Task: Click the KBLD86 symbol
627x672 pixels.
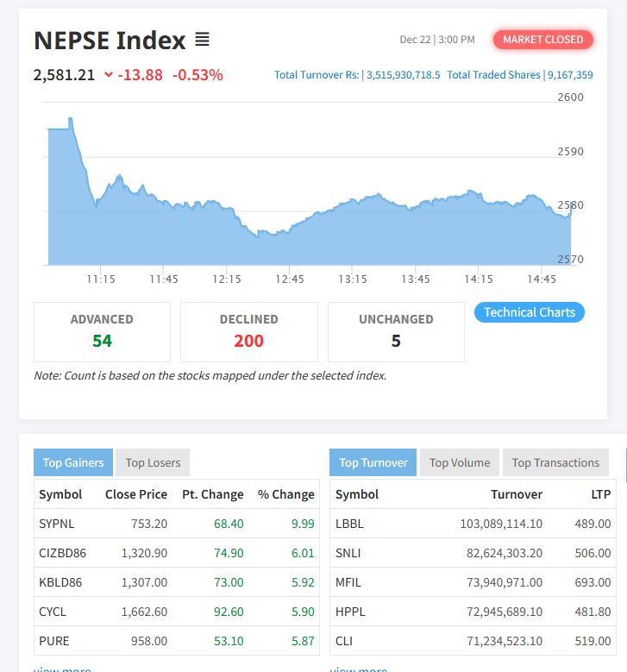Action: (60, 582)
